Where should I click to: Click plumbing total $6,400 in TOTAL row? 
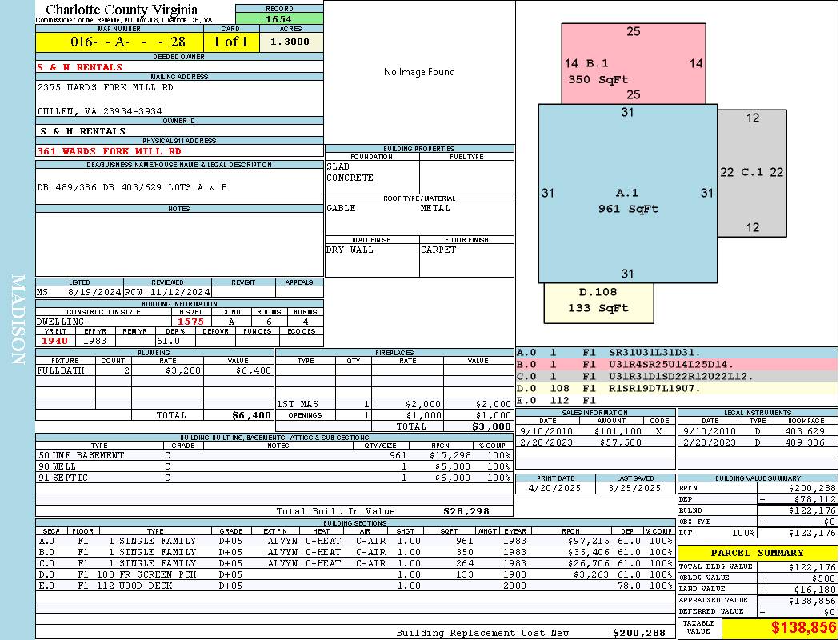coord(251,415)
